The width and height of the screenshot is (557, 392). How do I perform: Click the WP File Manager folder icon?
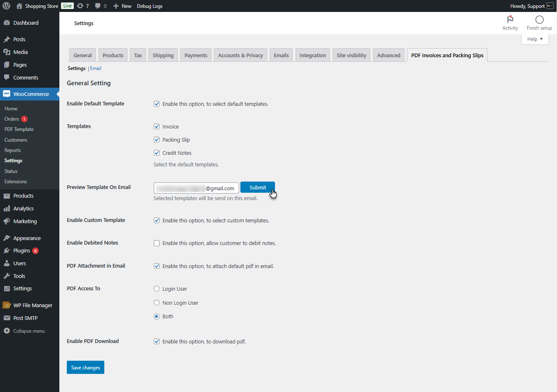(7, 305)
